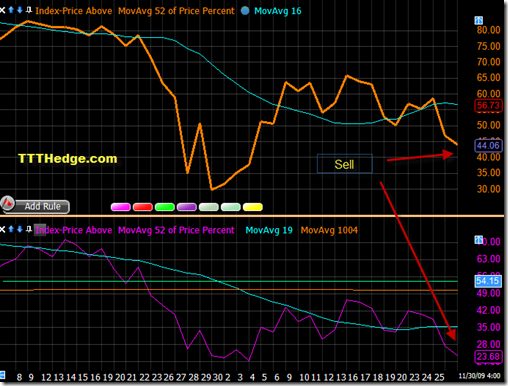Click the 63.00 scale label in bottom panel
The height and width of the screenshot is (386, 508).
pyautogui.click(x=489, y=259)
